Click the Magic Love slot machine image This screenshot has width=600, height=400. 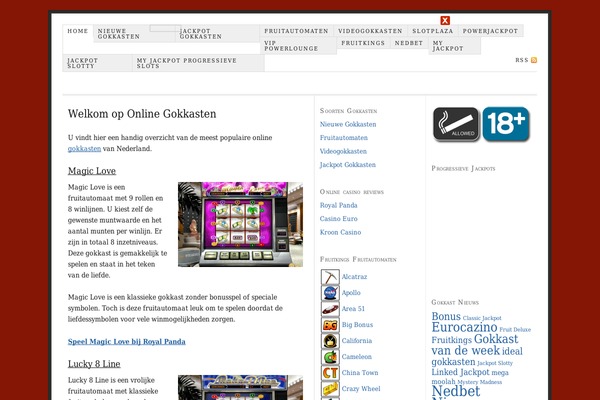pyautogui.click(x=240, y=224)
